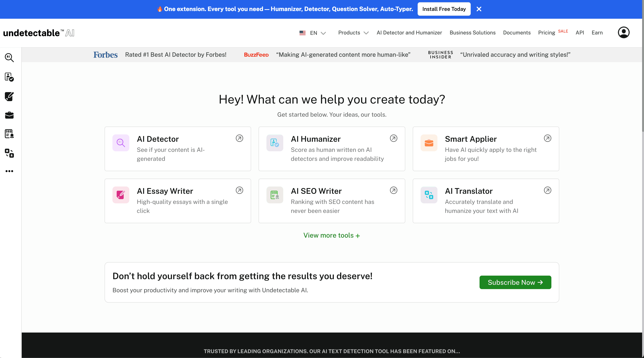Click the AI Translator card arrow icon
Viewport: 644px width, 358px height.
[547, 190]
